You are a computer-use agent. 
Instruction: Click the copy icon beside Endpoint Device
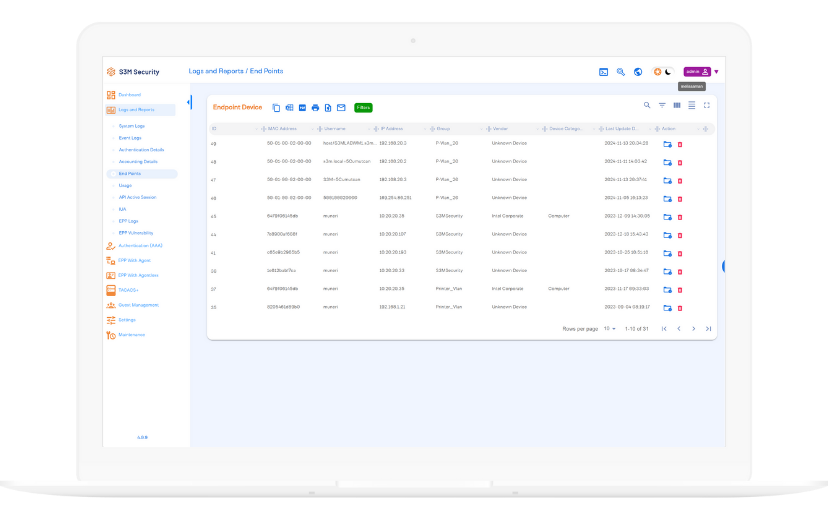(277, 107)
